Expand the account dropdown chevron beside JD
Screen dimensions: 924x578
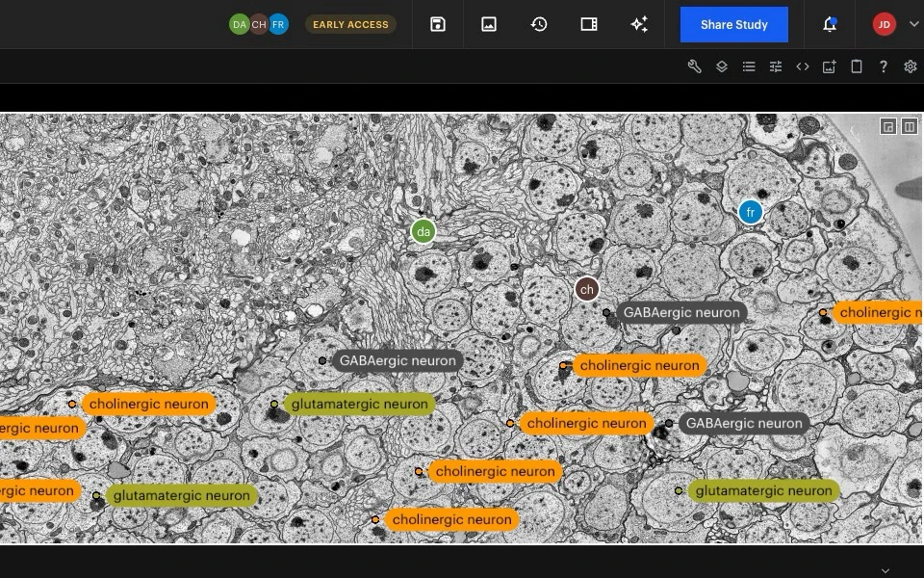point(914,24)
